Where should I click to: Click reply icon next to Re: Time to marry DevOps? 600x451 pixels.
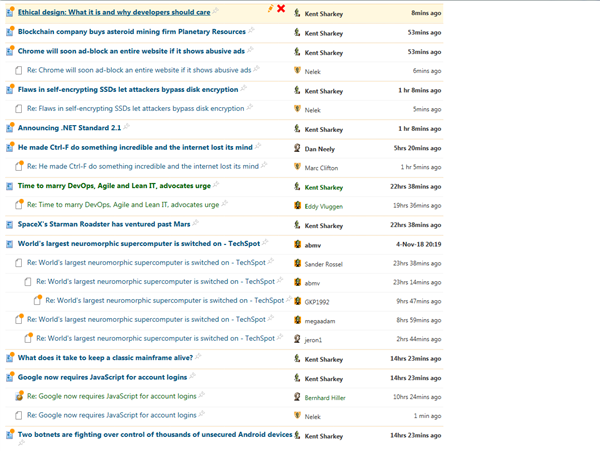tap(19, 204)
